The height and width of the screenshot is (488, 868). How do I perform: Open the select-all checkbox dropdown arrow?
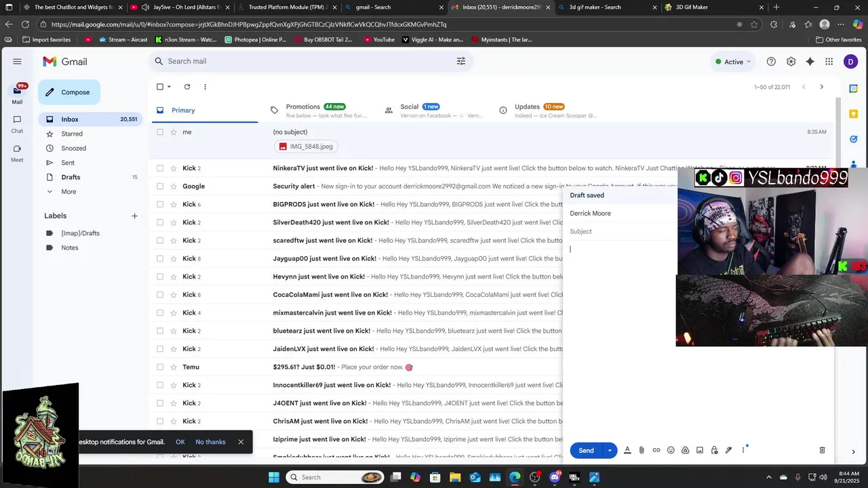pyautogui.click(x=169, y=87)
